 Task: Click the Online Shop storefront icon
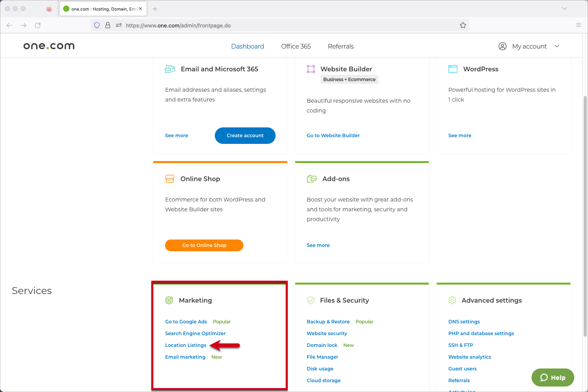170,179
